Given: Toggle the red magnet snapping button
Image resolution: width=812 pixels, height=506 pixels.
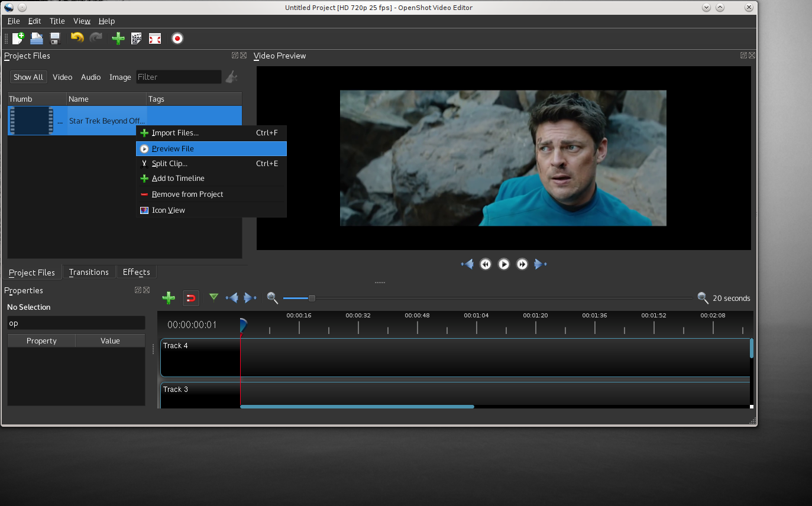Looking at the screenshot, I should point(190,298).
